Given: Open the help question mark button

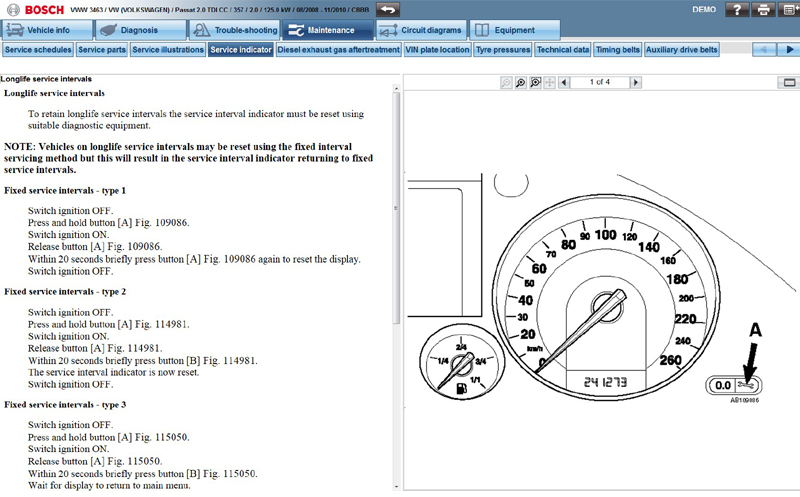Looking at the screenshot, I should [x=737, y=9].
